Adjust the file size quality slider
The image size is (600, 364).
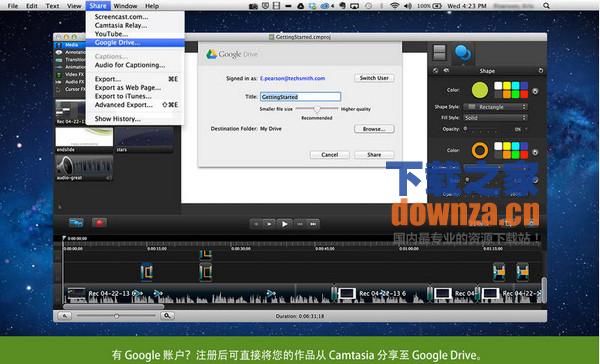[317, 109]
